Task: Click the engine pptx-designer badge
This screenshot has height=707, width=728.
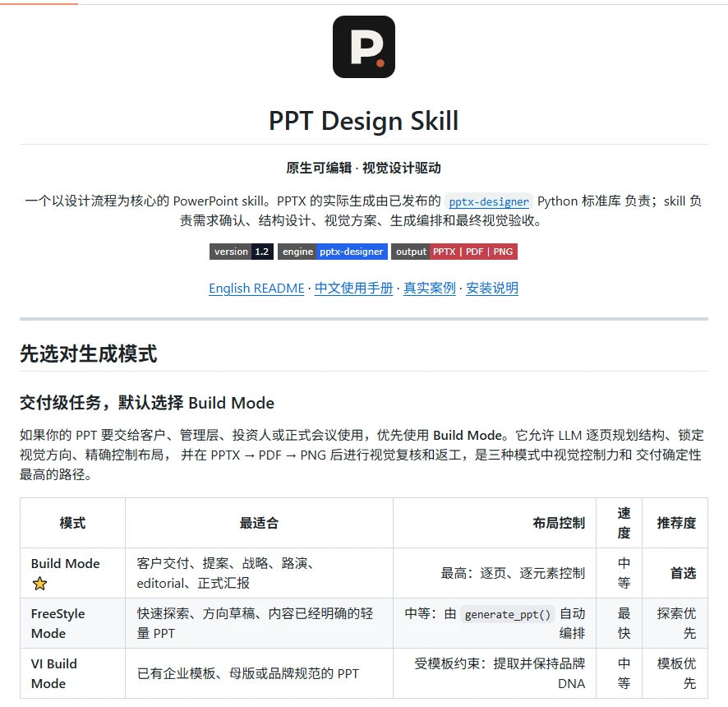Action: coord(333,252)
